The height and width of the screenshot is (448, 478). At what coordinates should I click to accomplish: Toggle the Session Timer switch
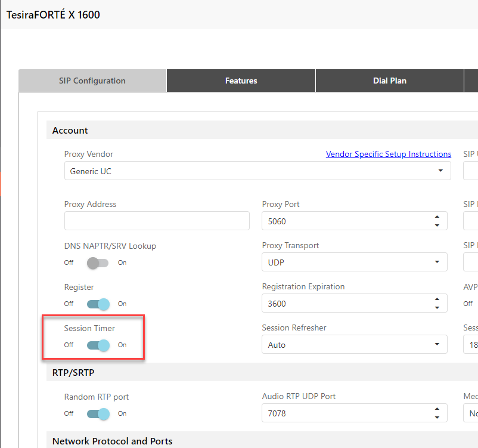(98, 345)
